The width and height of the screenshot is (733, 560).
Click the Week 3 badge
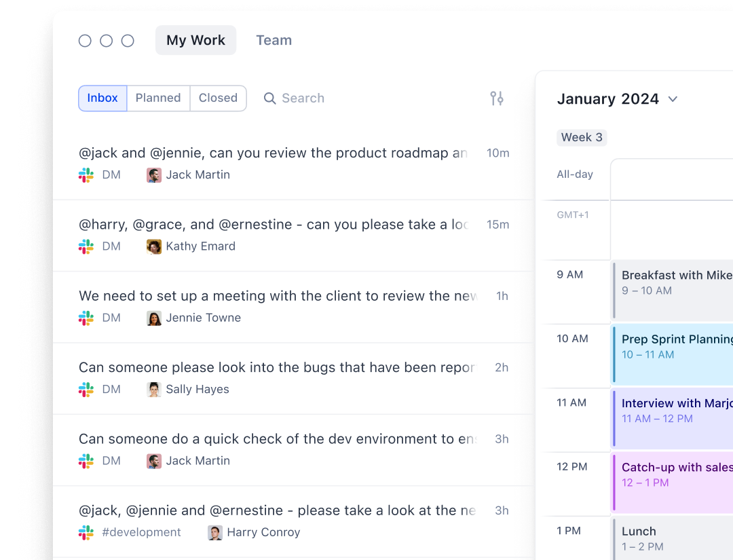click(x=582, y=137)
